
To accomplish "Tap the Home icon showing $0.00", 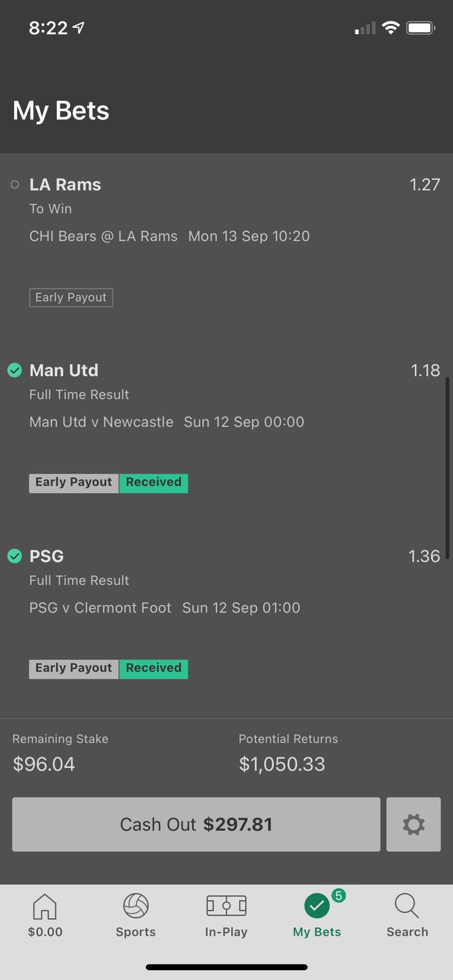I will pyautogui.click(x=45, y=907).
